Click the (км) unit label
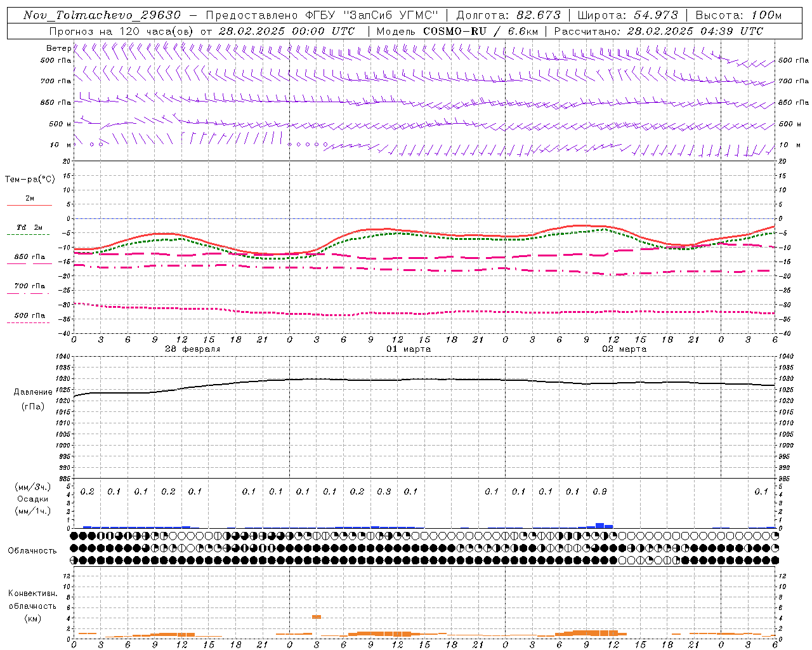Screen dimensions: 812x650 coord(32,618)
